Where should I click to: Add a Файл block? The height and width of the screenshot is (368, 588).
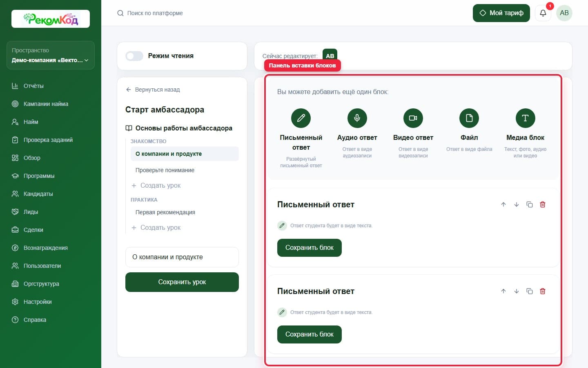469,118
